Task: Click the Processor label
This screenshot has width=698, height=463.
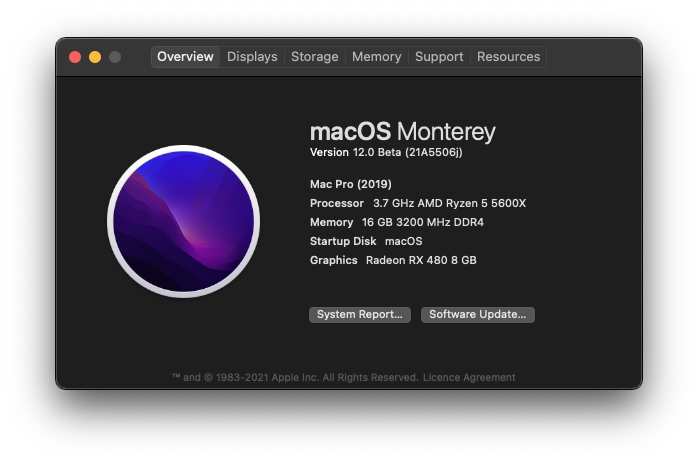Action: click(337, 203)
